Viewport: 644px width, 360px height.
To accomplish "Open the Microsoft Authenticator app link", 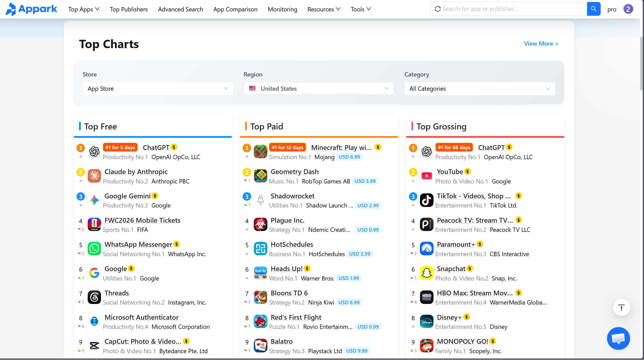I will 141,317.
